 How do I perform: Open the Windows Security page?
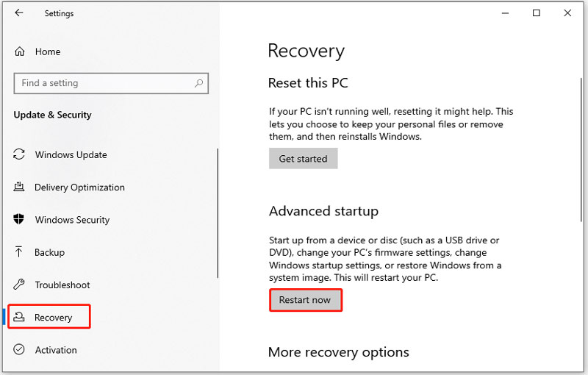[x=72, y=220]
